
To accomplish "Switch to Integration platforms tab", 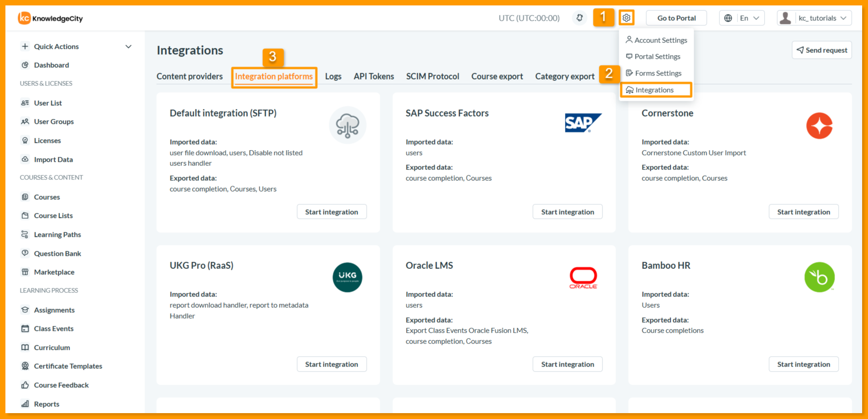I will tap(274, 76).
